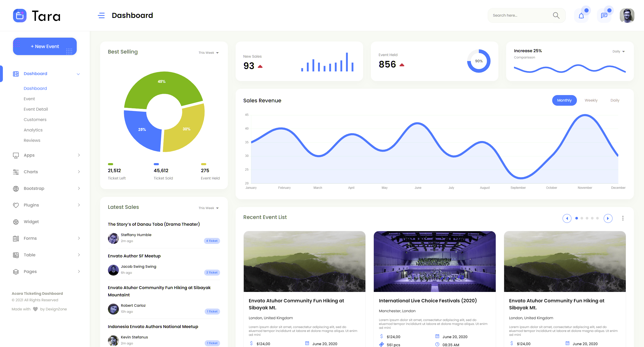Switch to Weekly revenue tab
The image size is (644, 347).
tap(591, 100)
